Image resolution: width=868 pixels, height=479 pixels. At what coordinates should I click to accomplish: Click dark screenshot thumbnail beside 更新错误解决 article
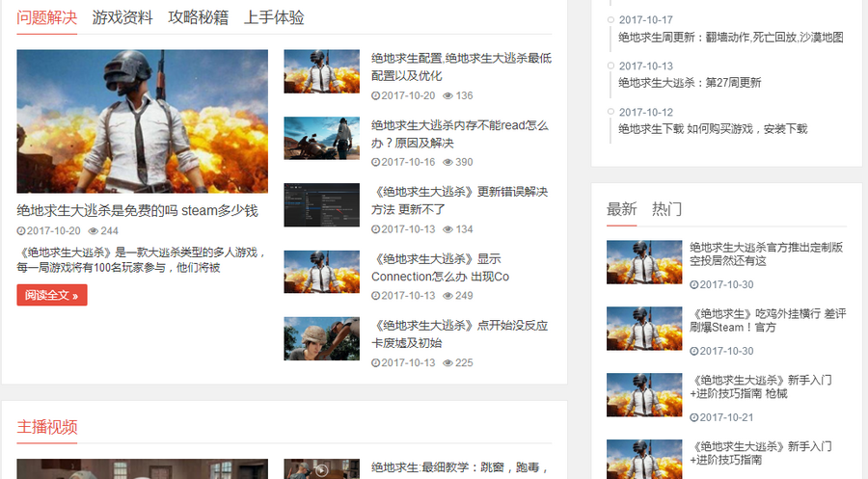point(321,205)
